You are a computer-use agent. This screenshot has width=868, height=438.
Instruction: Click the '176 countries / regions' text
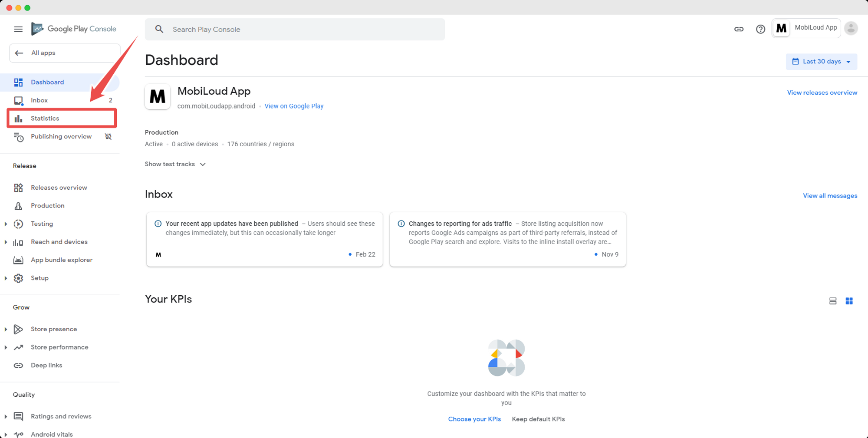coord(260,144)
